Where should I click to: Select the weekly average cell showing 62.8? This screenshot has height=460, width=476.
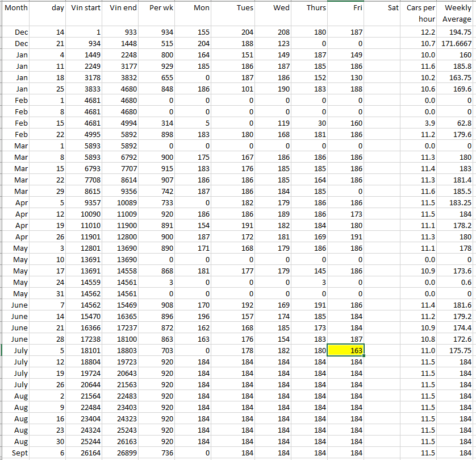pos(457,123)
